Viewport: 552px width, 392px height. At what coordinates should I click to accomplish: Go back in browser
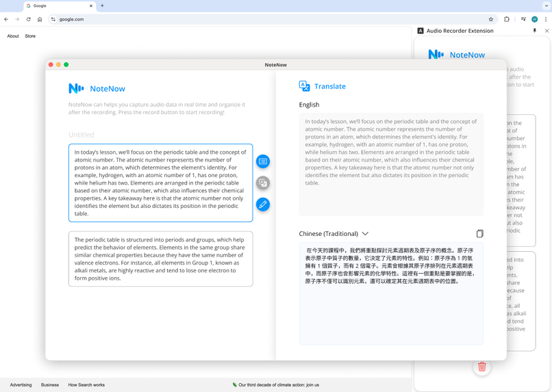click(6, 19)
